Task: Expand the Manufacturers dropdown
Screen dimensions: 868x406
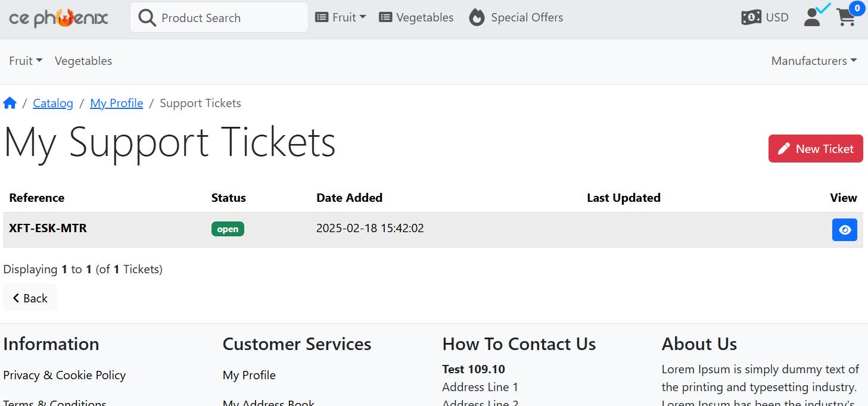Action: coord(814,61)
